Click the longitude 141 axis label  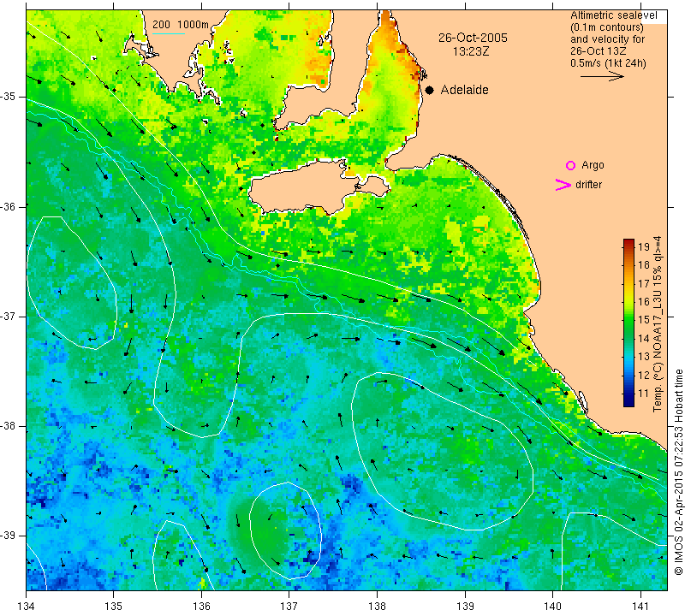point(640,606)
